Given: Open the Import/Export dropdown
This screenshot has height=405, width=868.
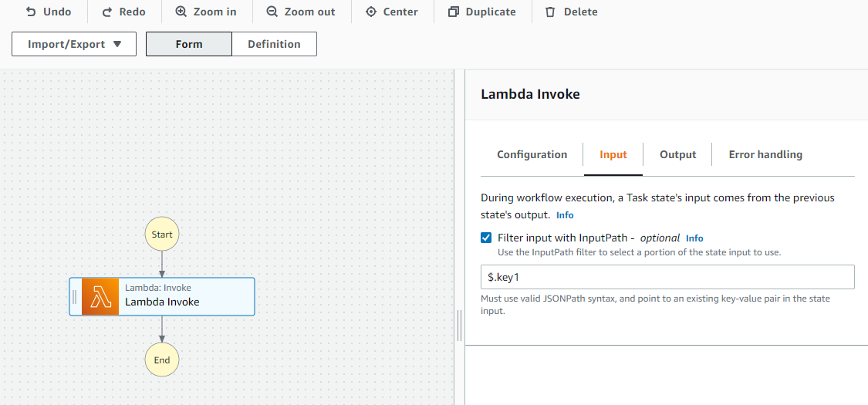Looking at the screenshot, I should (x=74, y=44).
